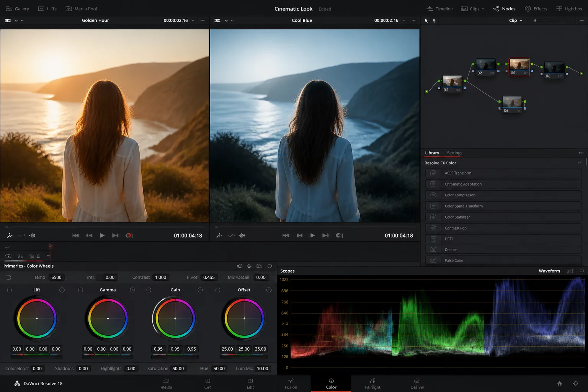The height and width of the screenshot is (392, 588).
Task: Select the arrow pointer tool in node editor
Action: pyautogui.click(x=426, y=21)
